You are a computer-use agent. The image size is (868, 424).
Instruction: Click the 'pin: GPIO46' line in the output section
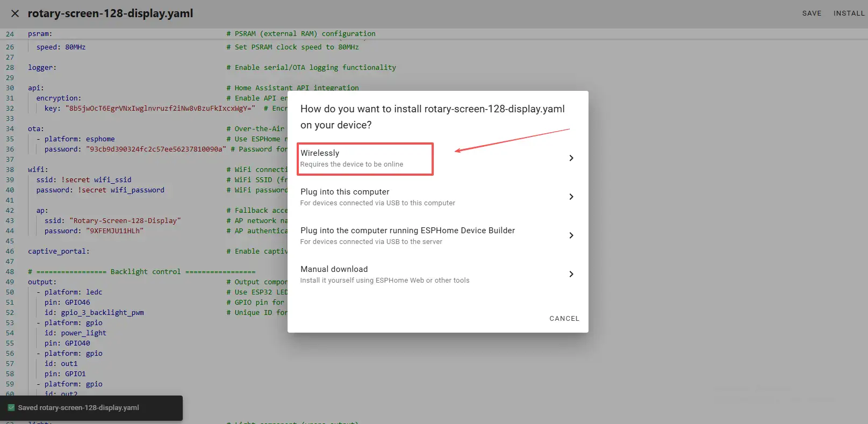(x=67, y=303)
